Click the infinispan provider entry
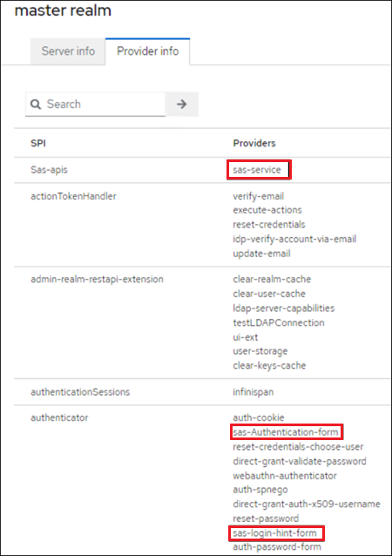 click(253, 392)
